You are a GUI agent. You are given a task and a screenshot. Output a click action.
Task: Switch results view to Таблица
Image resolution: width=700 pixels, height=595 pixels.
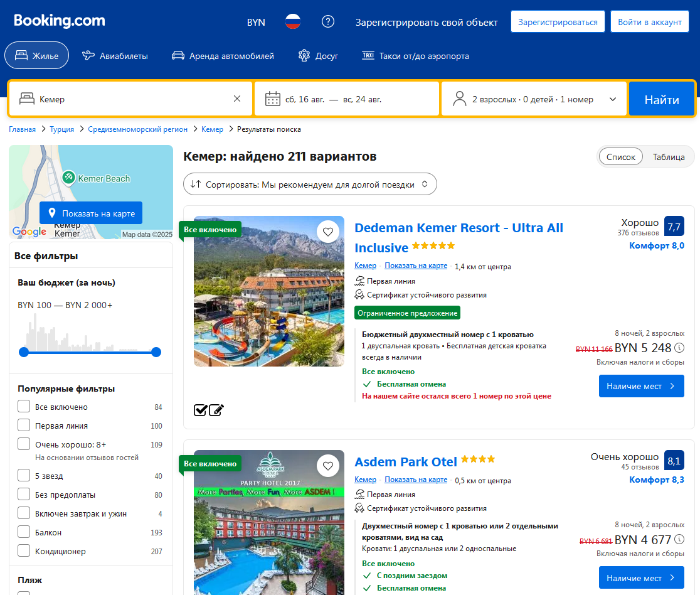(x=668, y=157)
